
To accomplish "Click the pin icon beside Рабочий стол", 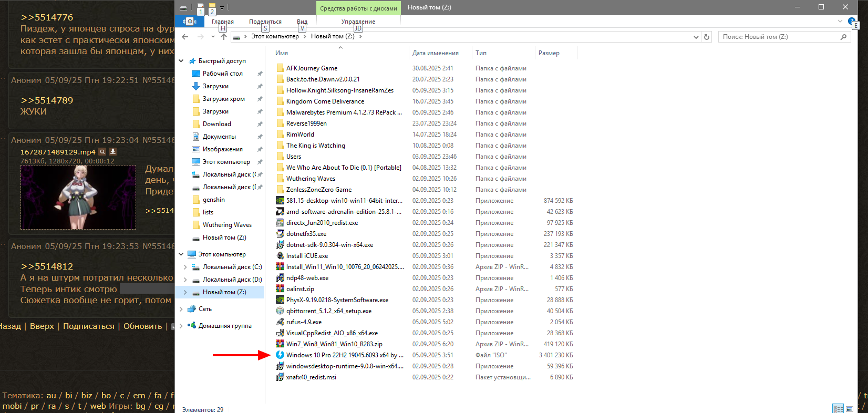I will pyautogui.click(x=260, y=74).
